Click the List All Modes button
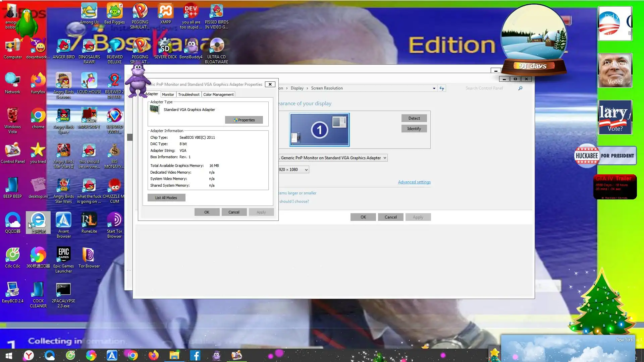The height and width of the screenshot is (362, 644). tap(166, 198)
